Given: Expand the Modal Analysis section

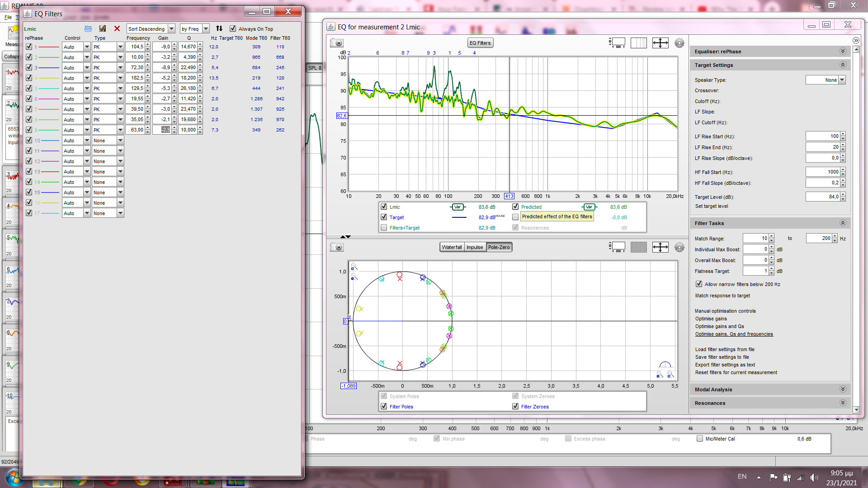Looking at the screenshot, I should (x=843, y=389).
